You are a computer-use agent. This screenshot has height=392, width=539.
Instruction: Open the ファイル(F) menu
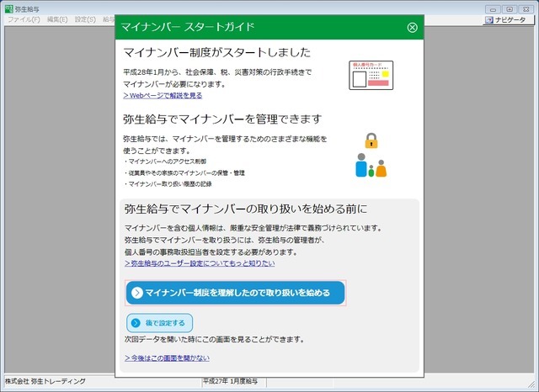click(x=24, y=19)
